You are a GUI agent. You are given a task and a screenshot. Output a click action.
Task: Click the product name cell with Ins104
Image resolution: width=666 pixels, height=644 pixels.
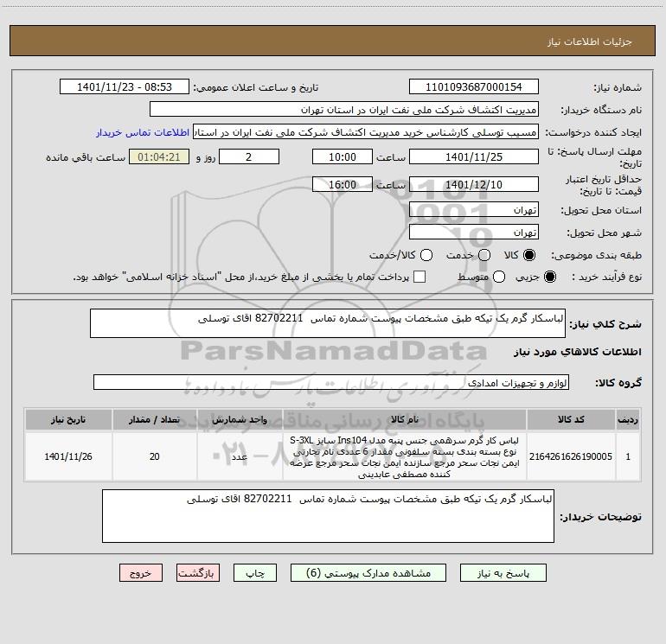(405, 456)
